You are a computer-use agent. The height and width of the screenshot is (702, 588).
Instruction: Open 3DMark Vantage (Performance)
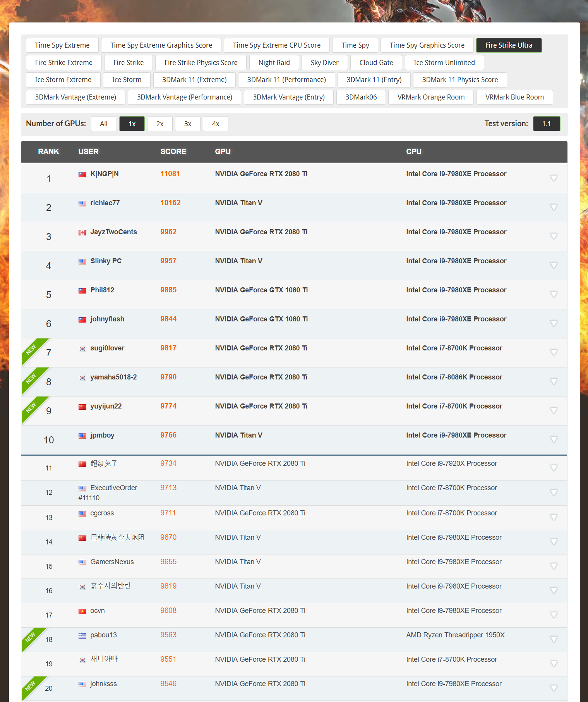pos(184,97)
